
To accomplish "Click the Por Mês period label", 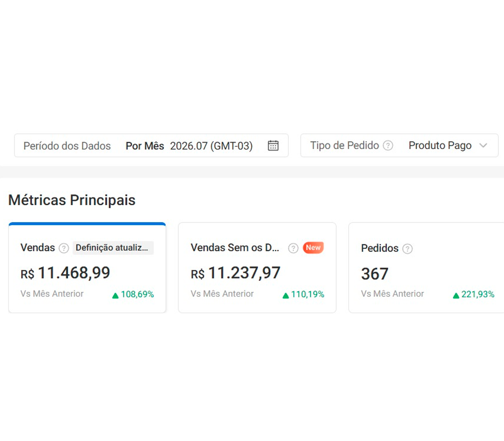I will (x=145, y=146).
